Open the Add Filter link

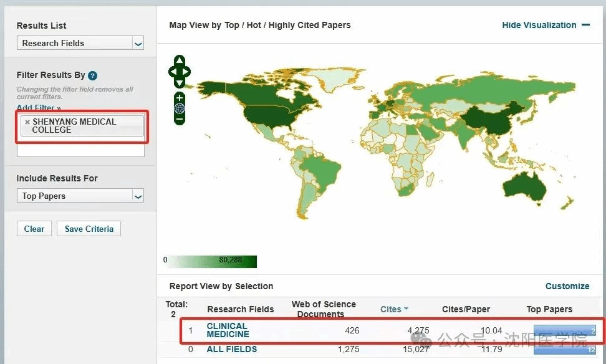click(x=39, y=108)
